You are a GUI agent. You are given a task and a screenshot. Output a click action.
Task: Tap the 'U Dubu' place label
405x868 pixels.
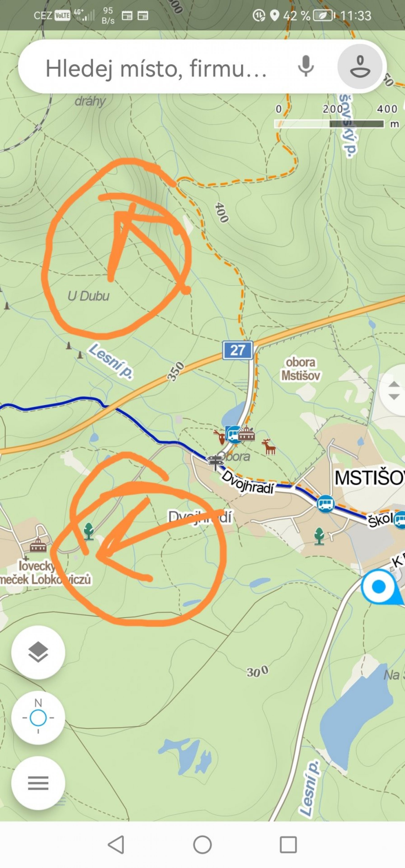coord(89,296)
